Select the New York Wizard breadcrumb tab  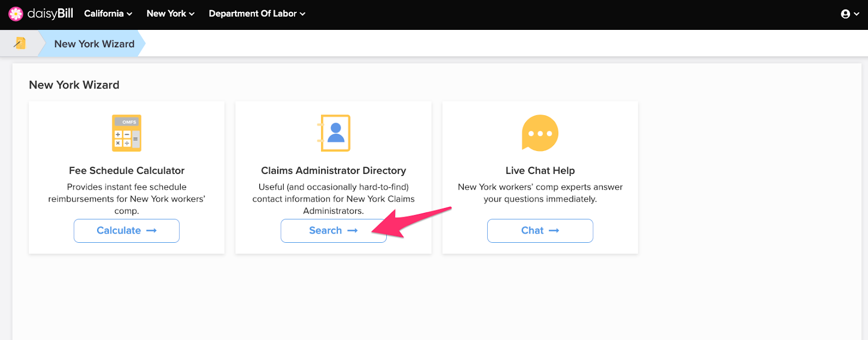[94, 44]
